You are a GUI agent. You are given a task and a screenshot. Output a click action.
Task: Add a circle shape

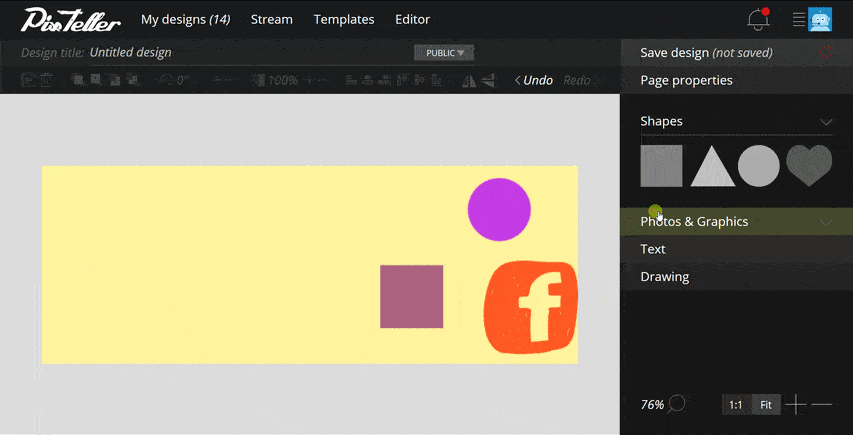(x=758, y=166)
